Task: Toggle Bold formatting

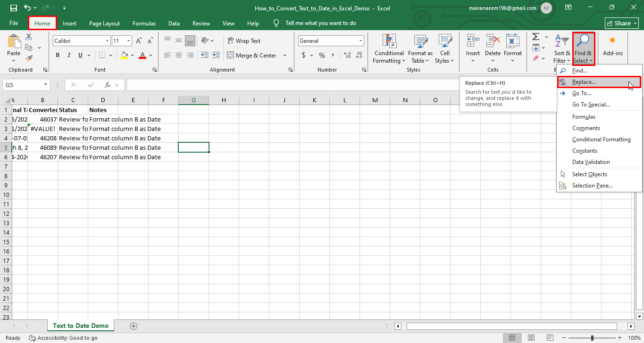Action: coord(58,55)
